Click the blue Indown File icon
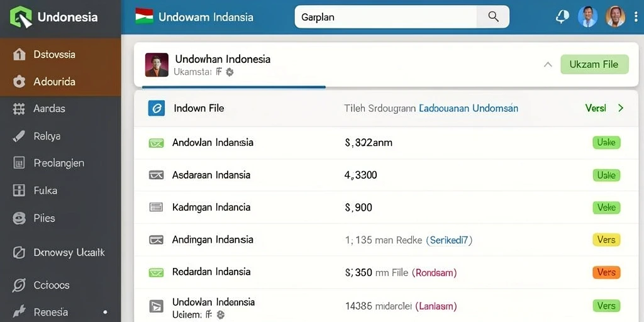The width and height of the screenshot is (644, 322). tap(156, 108)
